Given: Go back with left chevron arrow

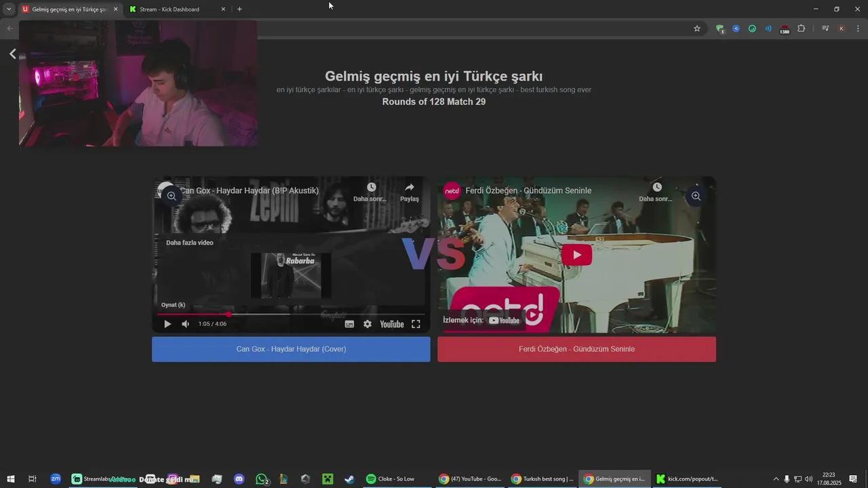Looking at the screenshot, I should [12, 54].
